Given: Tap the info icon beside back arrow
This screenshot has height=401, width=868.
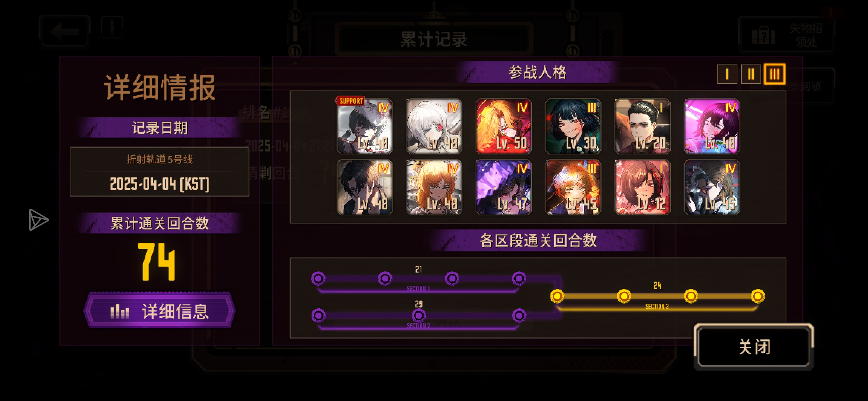Looking at the screenshot, I should point(112,27).
